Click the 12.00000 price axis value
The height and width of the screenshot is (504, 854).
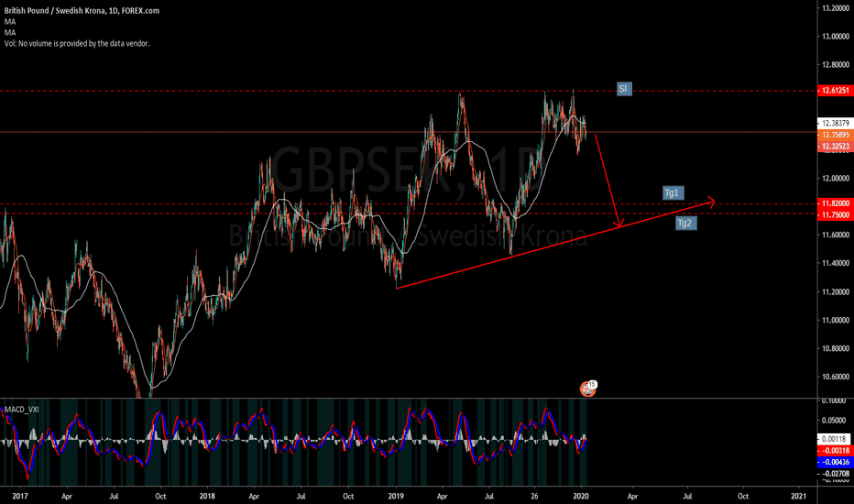coord(836,178)
